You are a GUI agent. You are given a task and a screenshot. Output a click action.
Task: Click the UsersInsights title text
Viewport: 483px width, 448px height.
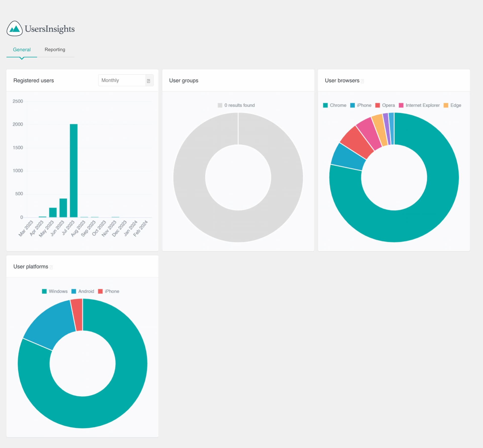(50, 29)
